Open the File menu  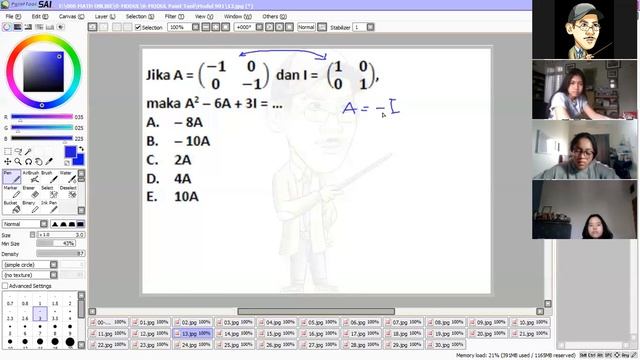coord(13,16)
